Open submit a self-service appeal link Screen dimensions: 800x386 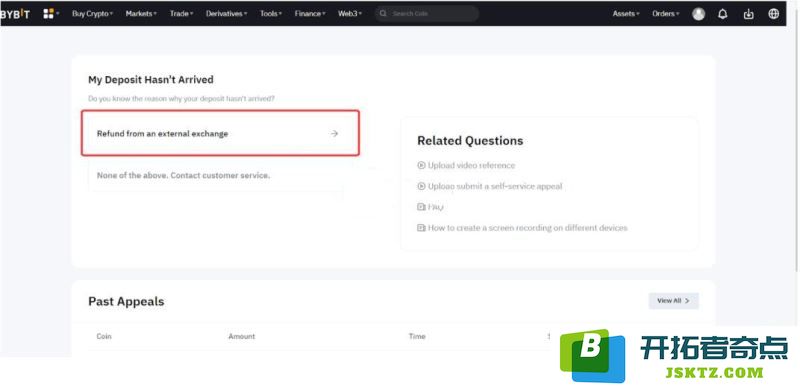click(495, 186)
